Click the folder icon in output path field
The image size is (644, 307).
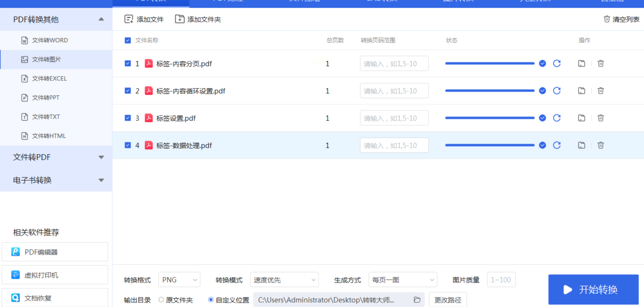(417, 300)
